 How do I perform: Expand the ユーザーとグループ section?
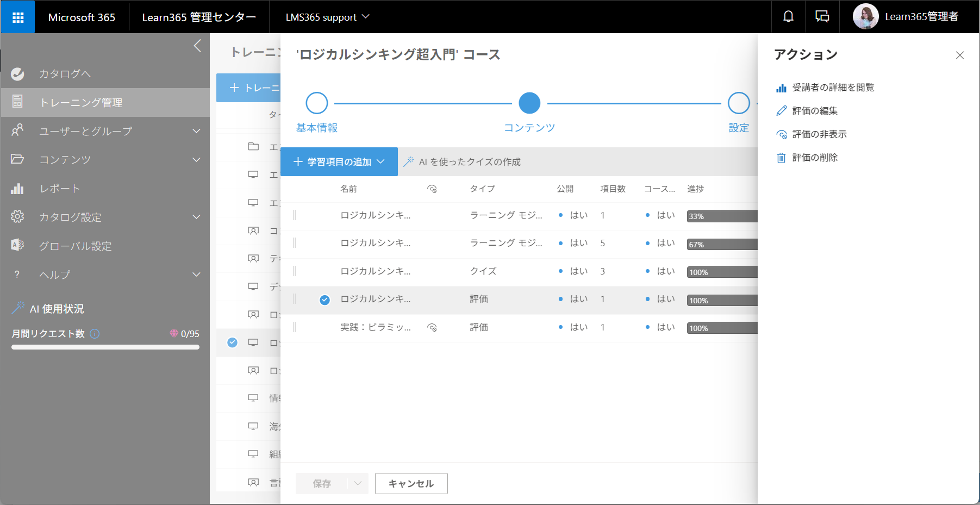point(196,131)
